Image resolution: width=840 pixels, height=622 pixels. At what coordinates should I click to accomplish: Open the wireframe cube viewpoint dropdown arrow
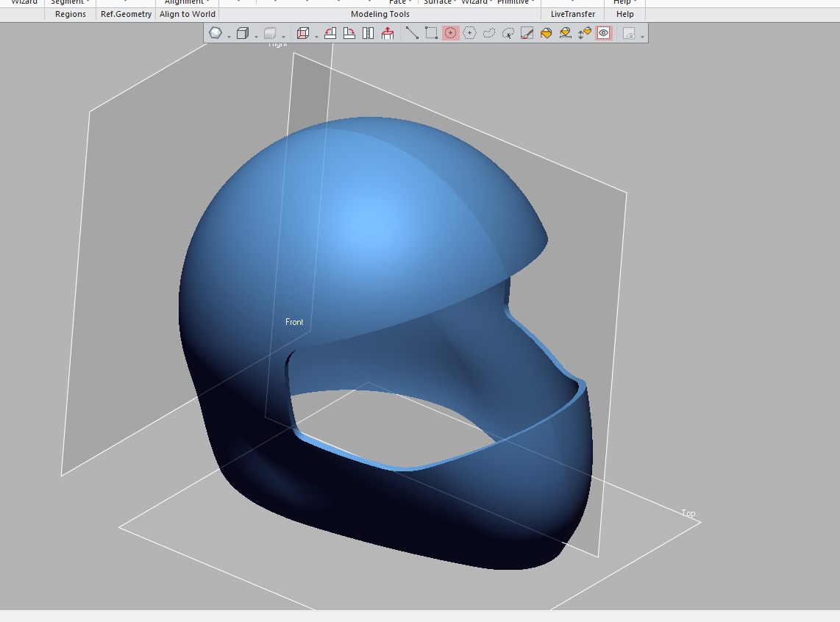coord(316,36)
